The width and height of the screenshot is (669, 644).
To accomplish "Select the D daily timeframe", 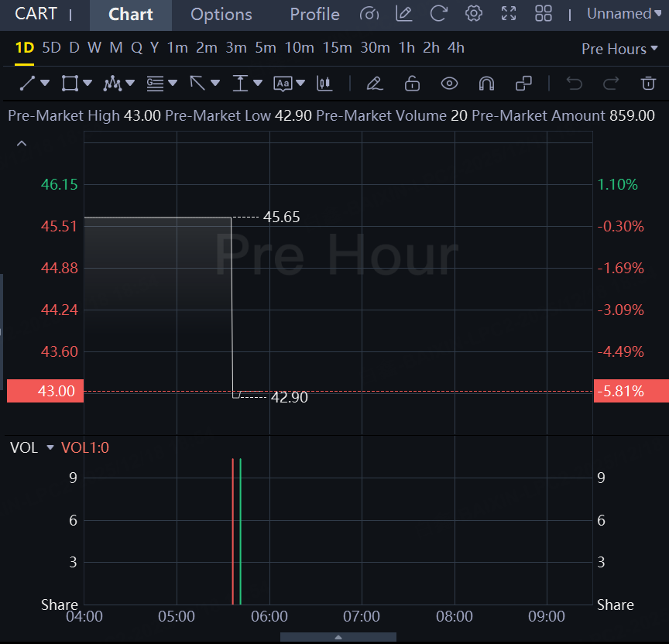I will click(x=74, y=48).
